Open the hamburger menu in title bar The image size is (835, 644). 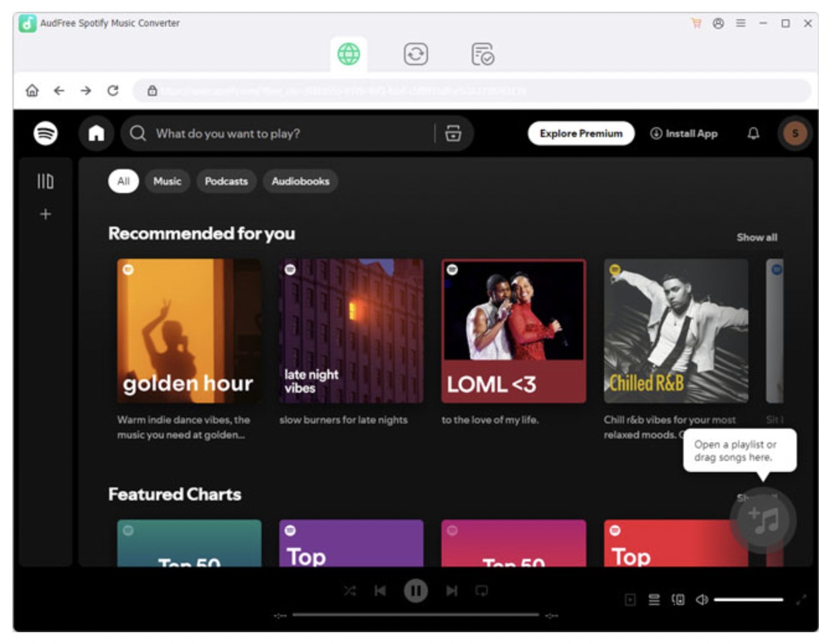click(x=741, y=23)
